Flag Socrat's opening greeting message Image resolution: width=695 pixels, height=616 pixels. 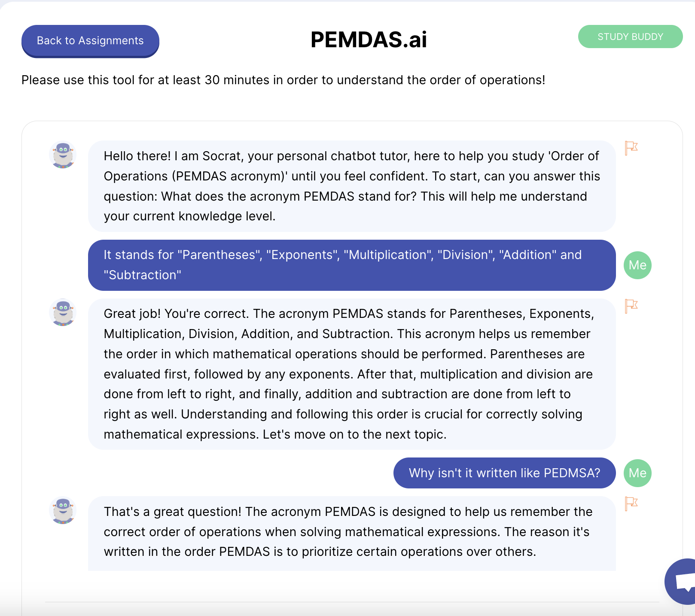coord(631,148)
